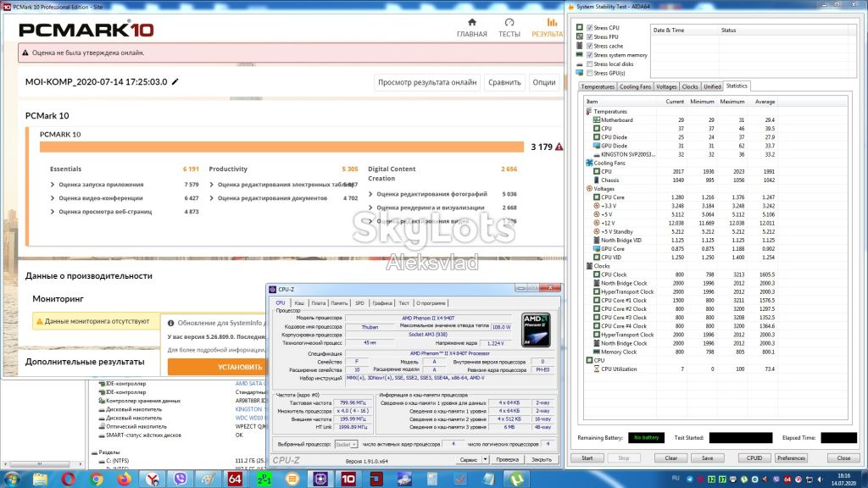The width and height of the screenshot is (868, 488).
Task: Click the warning icon in the online validation banner
Action: point(25,53)
